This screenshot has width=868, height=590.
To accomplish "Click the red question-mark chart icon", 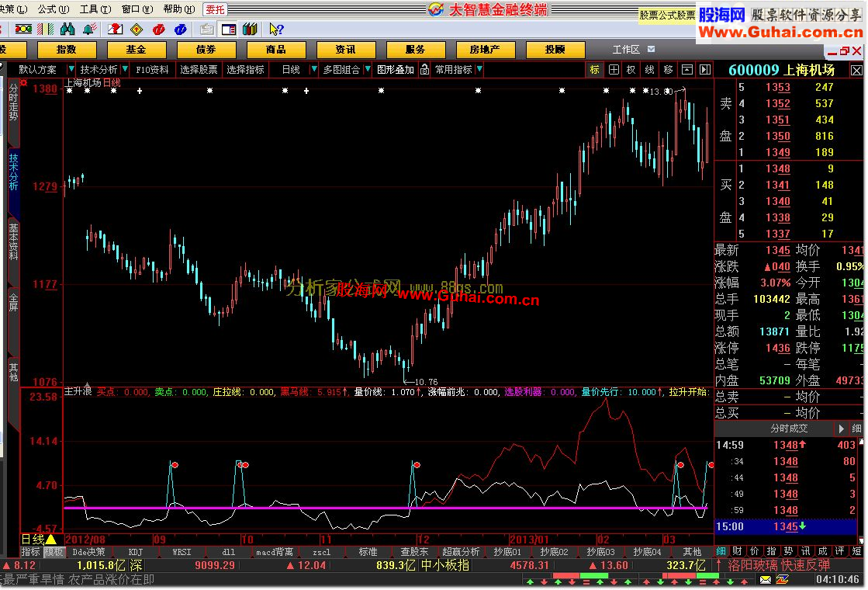I will pyautogui.click(x=115, y=29).
